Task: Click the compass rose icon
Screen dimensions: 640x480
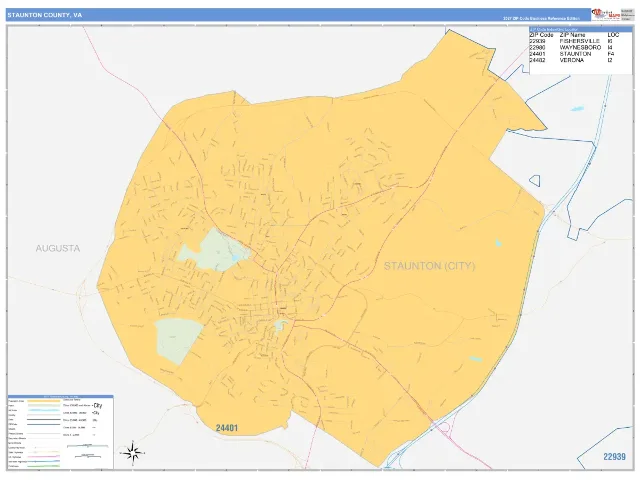Action: click(x=133, y=453)
